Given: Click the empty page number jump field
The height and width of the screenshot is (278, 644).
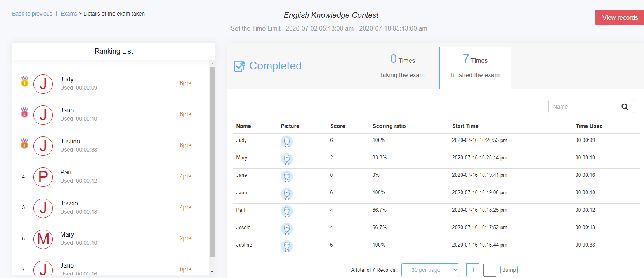Looking at the screenshot, I should pos(490,270).
